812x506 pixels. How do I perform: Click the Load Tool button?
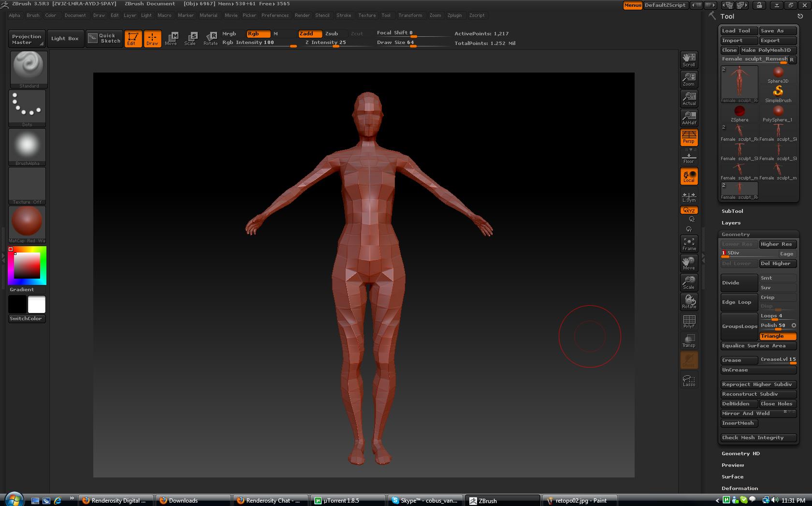click(739, 31)
